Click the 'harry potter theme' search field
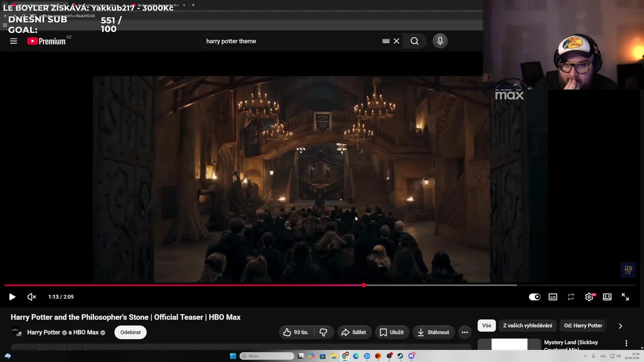644x362 pixels. point(292,41)
